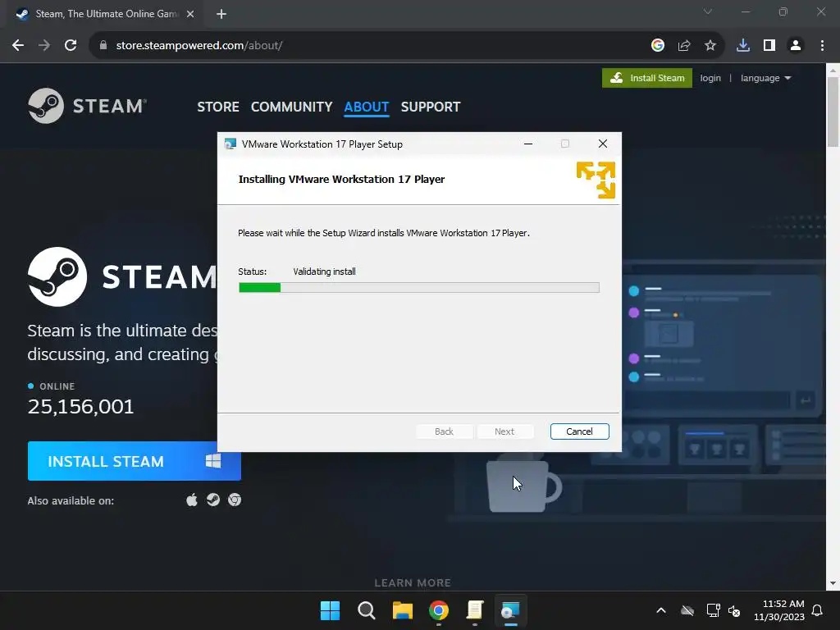Click the muted volume tray icon

(x=734, y=610)
